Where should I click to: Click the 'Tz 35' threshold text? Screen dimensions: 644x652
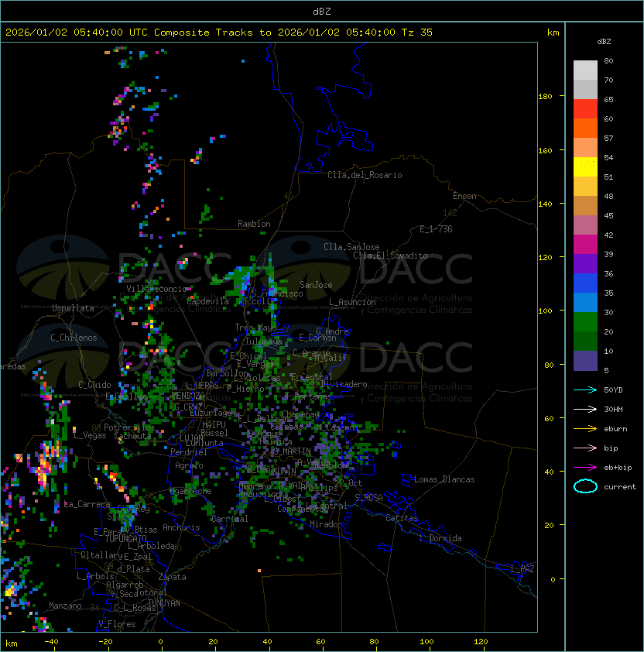[417, 33]
